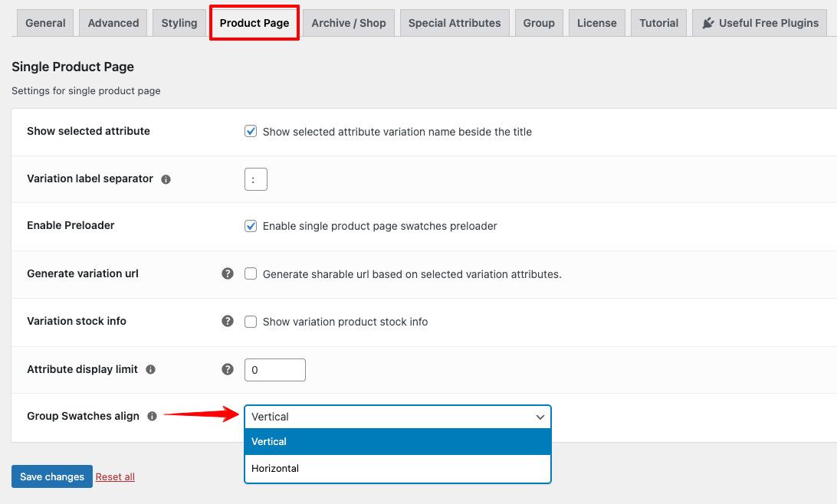This screenshot has height=504, width=837.
Task: Click info icon beside Group Swatches align
Action: click(x=153, y=417)
